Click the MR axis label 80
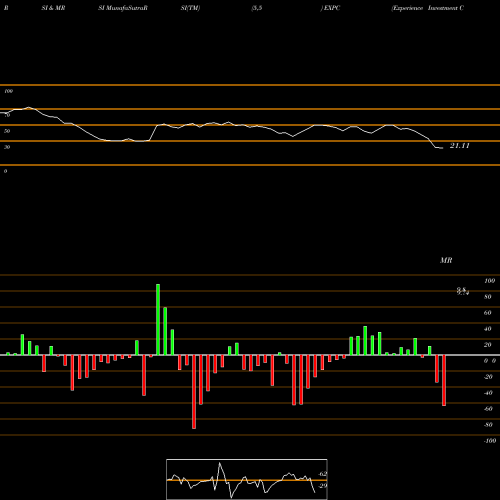 (x=488, y=297)
